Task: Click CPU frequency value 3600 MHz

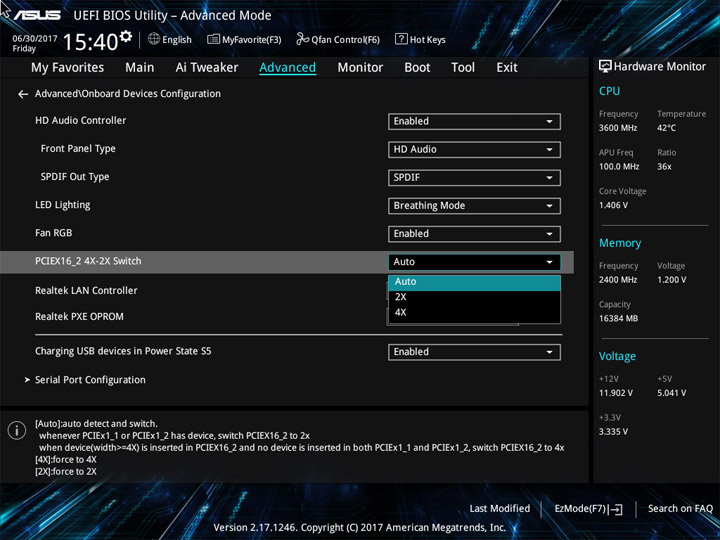Action: point(618,128)
